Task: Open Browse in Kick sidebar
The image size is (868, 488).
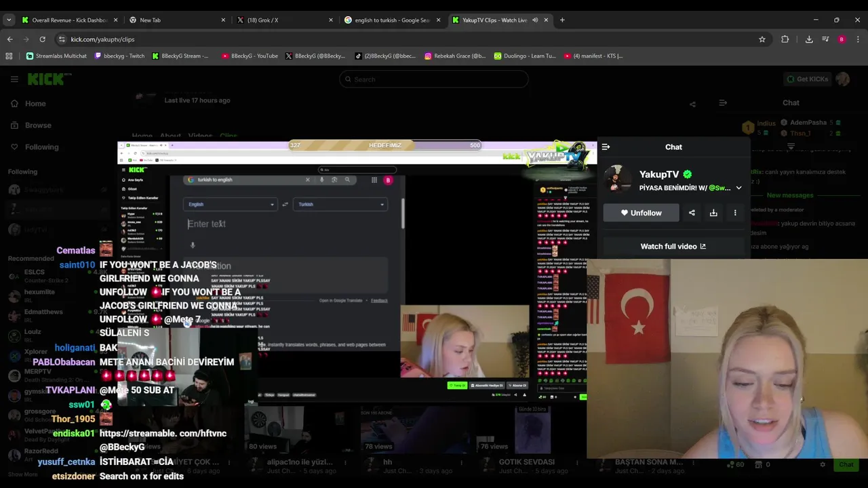Action: 31,125
